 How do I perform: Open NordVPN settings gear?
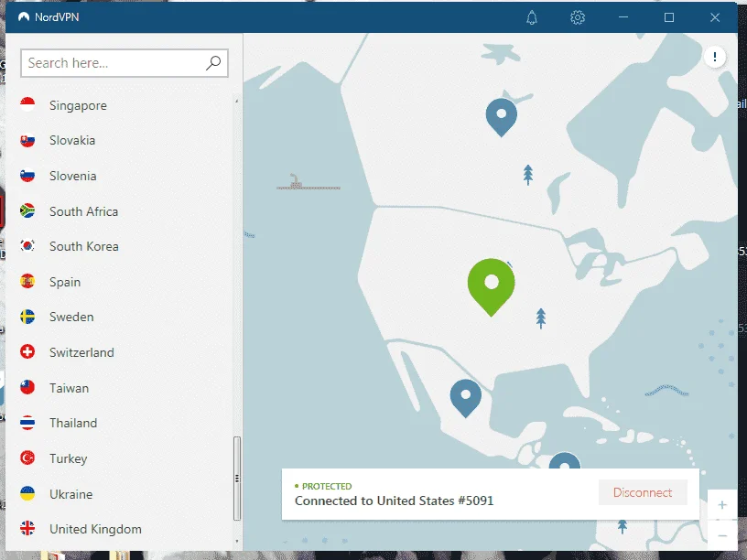(578, 17)
